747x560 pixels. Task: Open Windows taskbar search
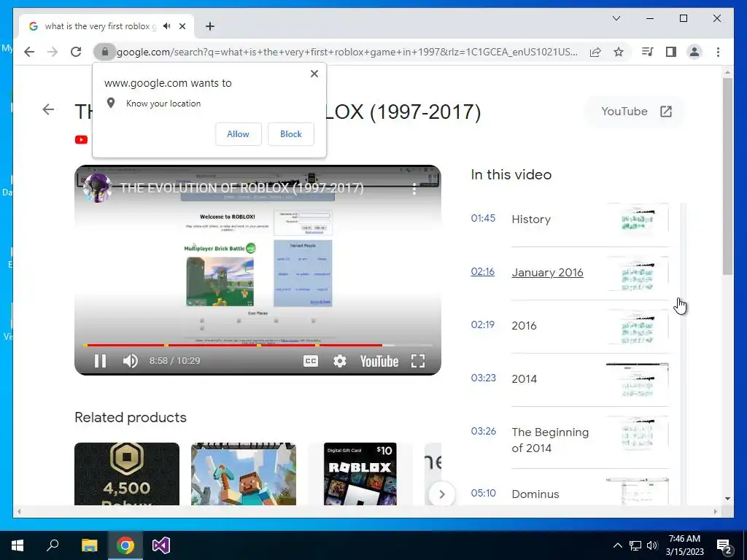coord(53,545)
